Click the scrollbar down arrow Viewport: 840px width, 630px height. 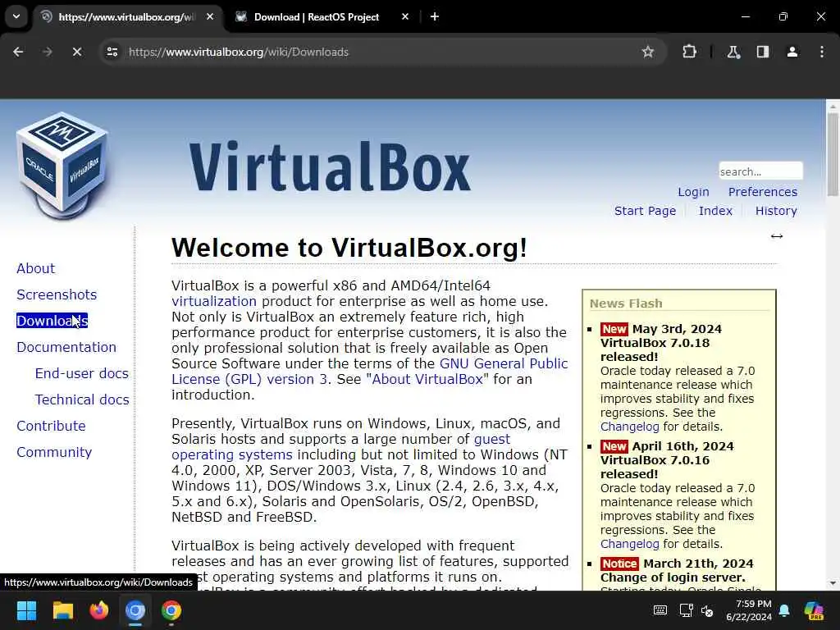[833, 583]
